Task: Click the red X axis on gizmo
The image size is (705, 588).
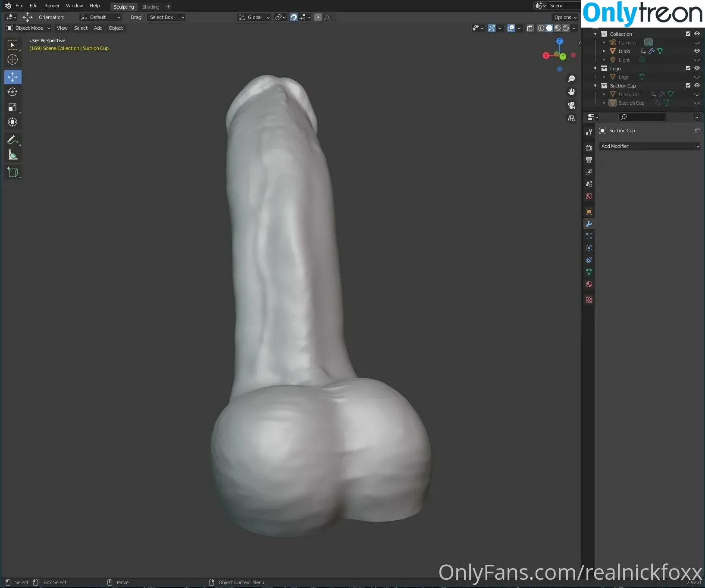Action: point(546,55)
